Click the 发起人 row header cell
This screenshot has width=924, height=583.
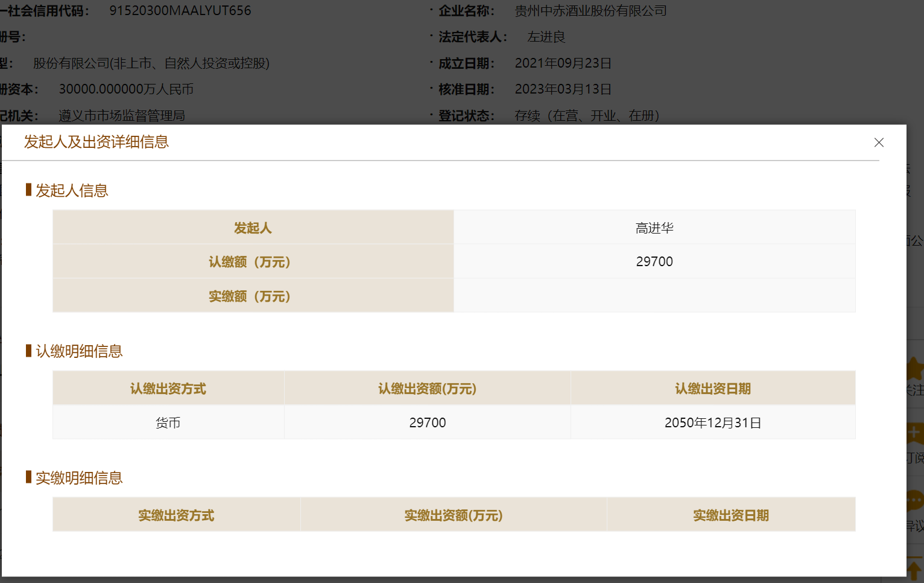253,228
